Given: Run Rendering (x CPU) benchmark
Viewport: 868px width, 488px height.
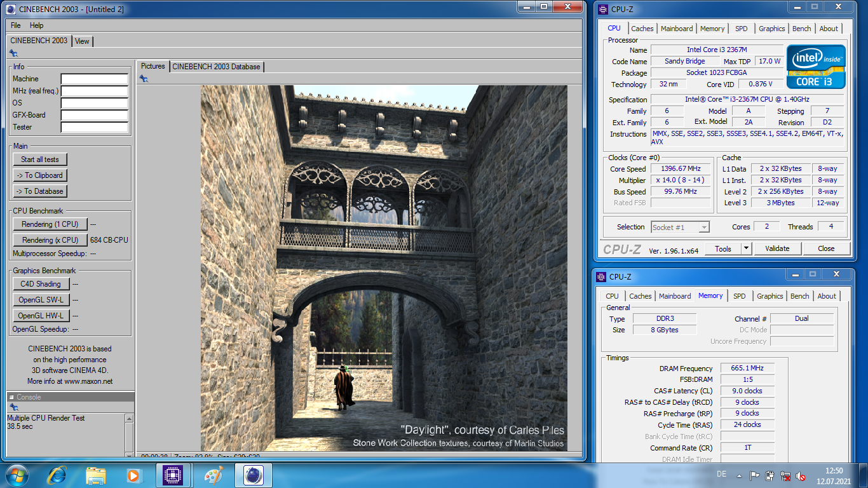Looking at the screenshot, I should tap(50, 240).
